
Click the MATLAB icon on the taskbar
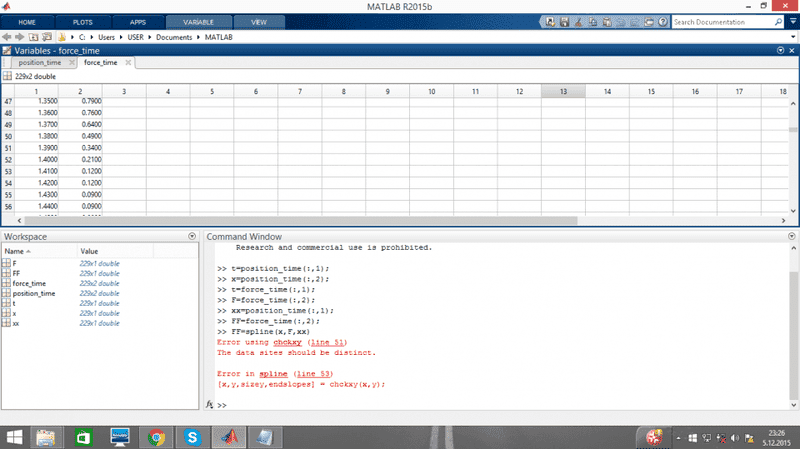[x=229, y=437]
